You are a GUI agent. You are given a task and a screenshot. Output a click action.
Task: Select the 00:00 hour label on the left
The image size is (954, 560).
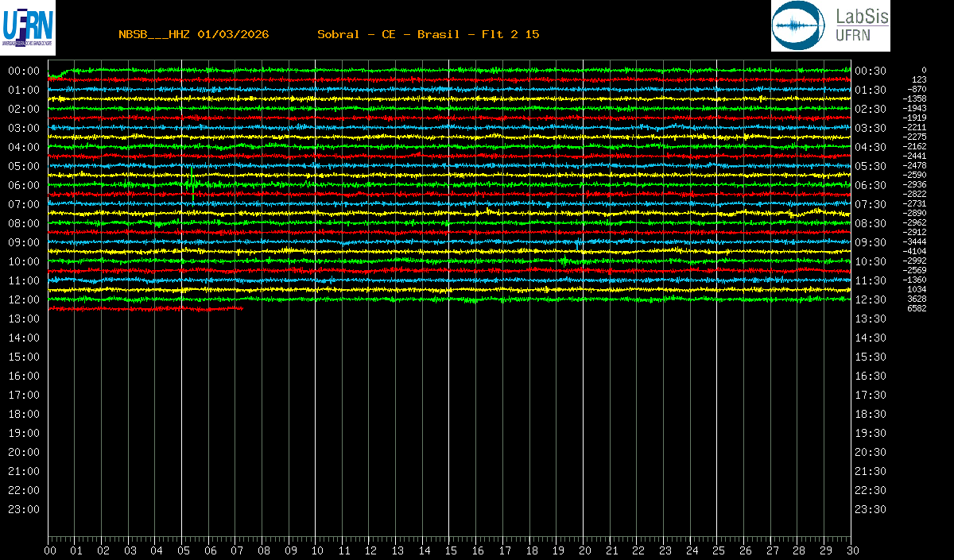click(x=24, y=71)
